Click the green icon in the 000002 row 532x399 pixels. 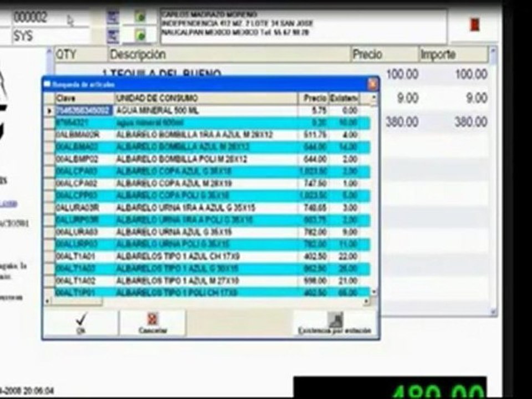(x=140, y=17)
